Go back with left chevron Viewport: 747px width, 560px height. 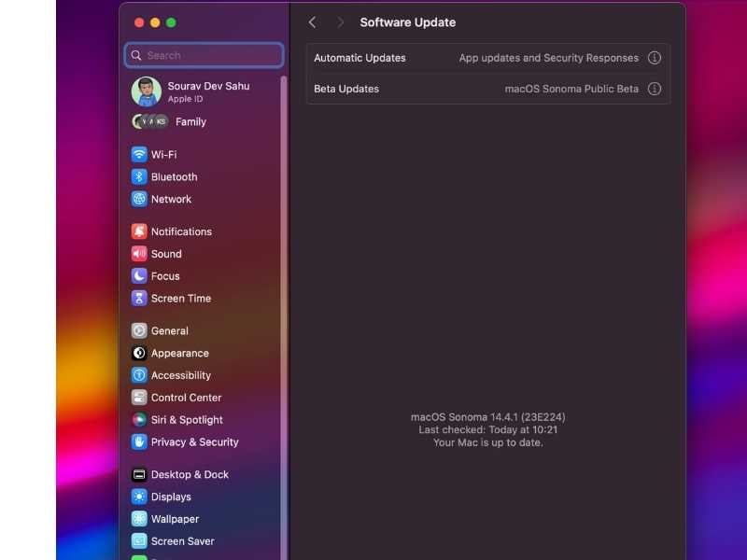pos(313,22)
